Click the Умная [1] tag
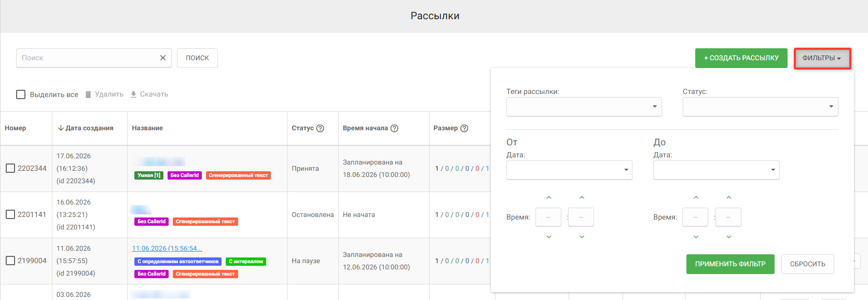The image size is (868, 300). (149, 175)
